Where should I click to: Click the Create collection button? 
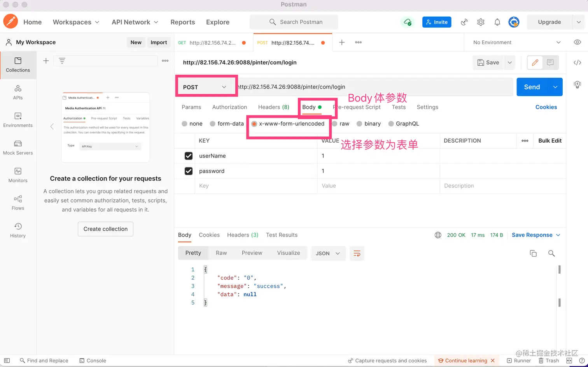105,229
